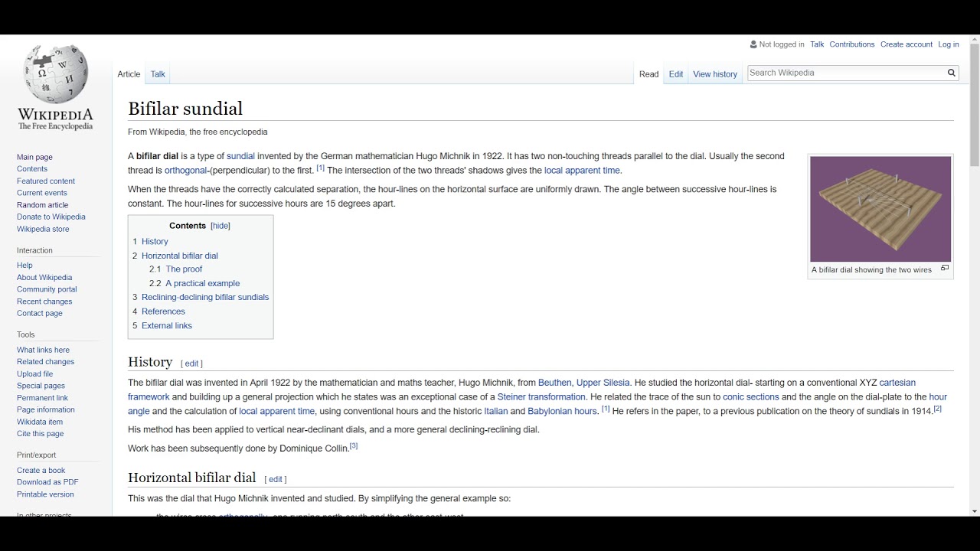Open Page information link
Viewport: 980px width, 551px height.
46,409
